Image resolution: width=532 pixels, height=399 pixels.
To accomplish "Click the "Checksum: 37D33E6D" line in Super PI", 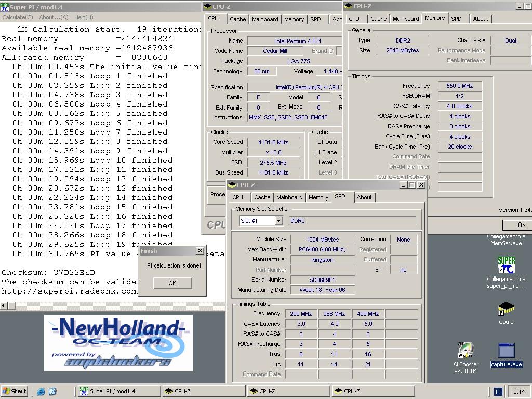I will (48, 272).
